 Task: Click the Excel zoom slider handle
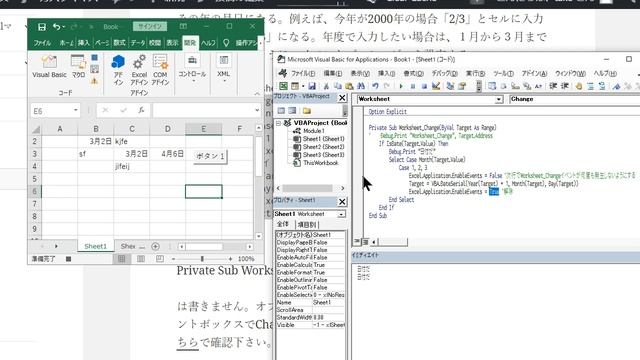point(202,259)
